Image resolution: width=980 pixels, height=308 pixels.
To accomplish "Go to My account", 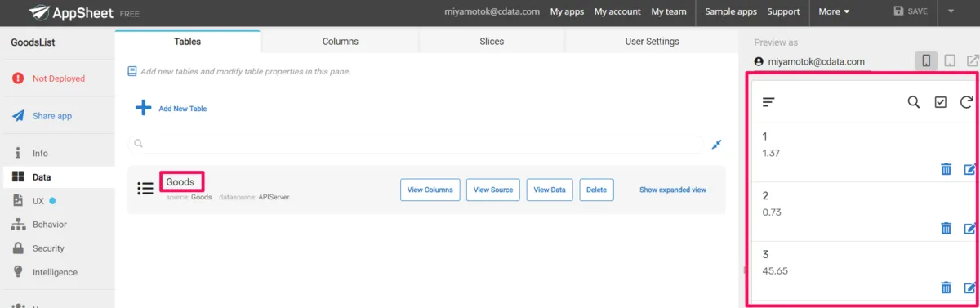I will click(617, 11).
